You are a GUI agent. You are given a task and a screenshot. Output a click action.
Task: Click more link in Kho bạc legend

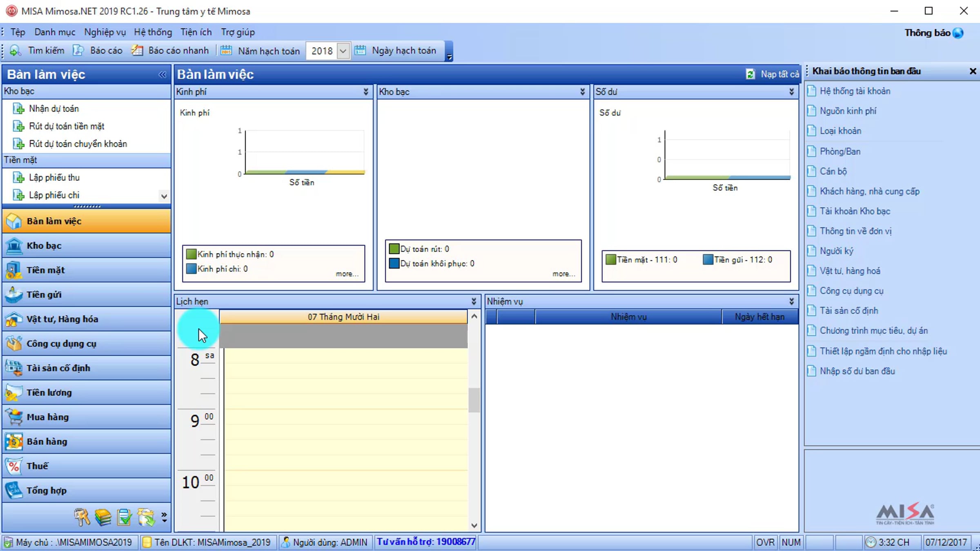tap(564, 274)
